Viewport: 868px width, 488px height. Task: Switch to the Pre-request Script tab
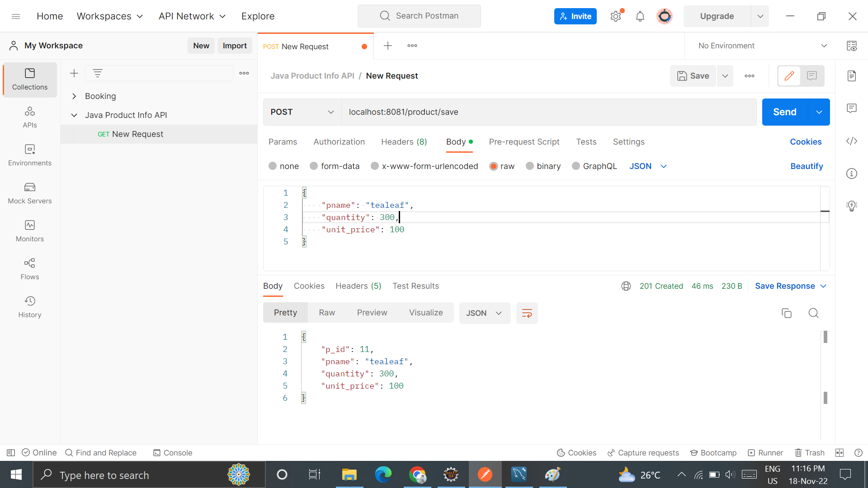[524, 141]
